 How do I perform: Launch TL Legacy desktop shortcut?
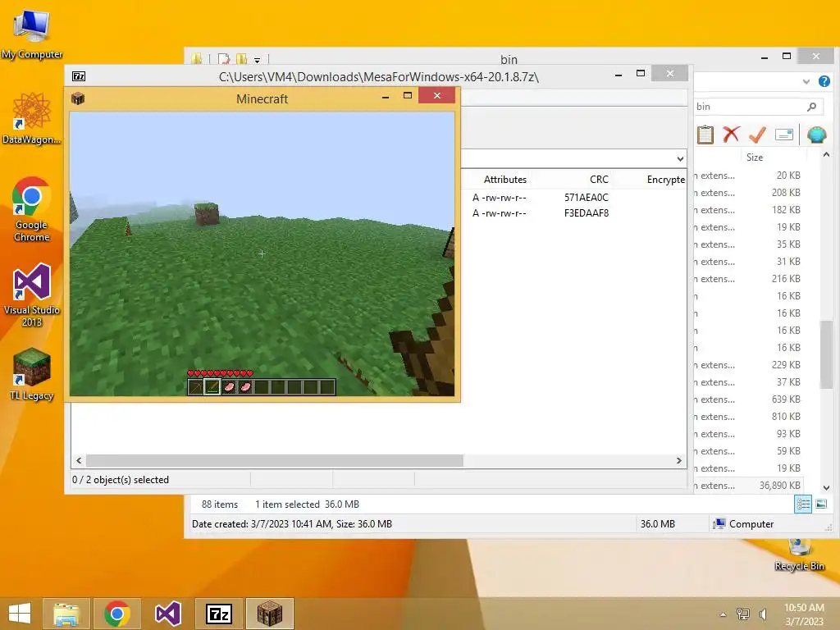coord(32,374)
